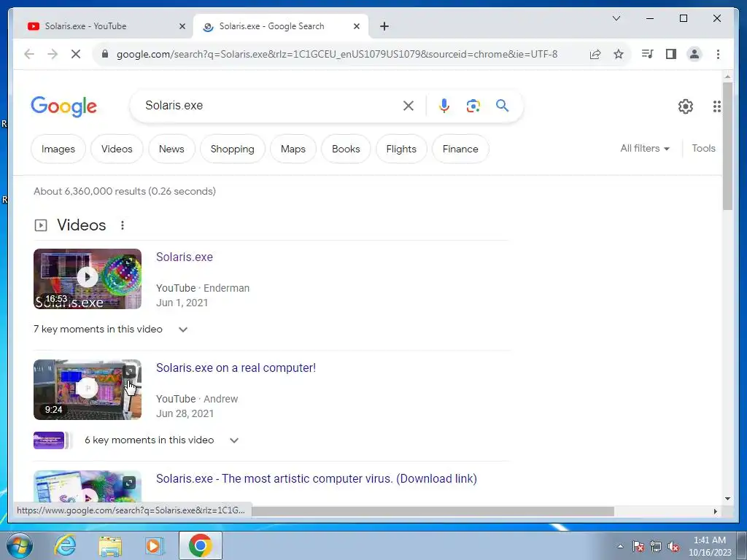Bookmark this page with the star
Screen dimensions: 747x560
619,54
